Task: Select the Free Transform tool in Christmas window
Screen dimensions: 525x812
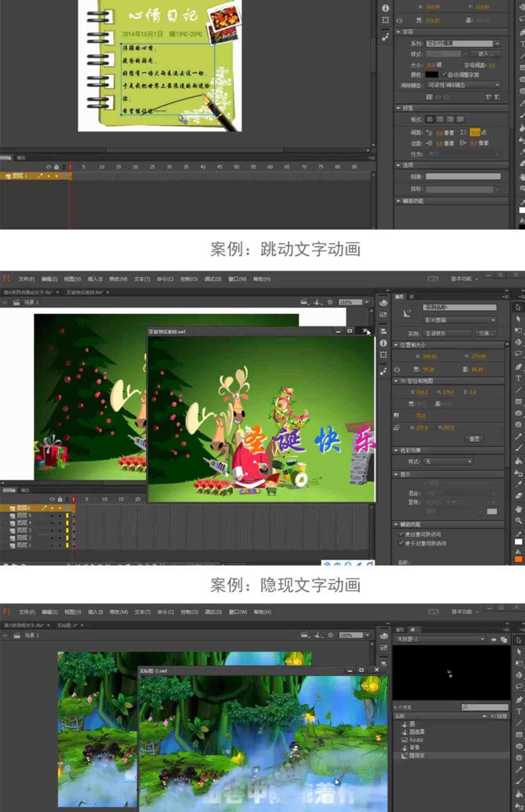Action: pyautogui.click(x=518, y=330)
